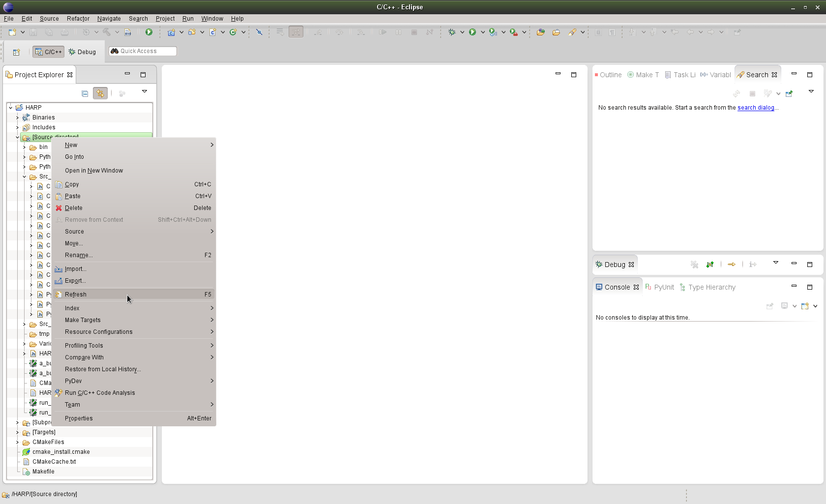Choose Properties in the context menu
Screen dimensions: 826x504
pos(79,418)
